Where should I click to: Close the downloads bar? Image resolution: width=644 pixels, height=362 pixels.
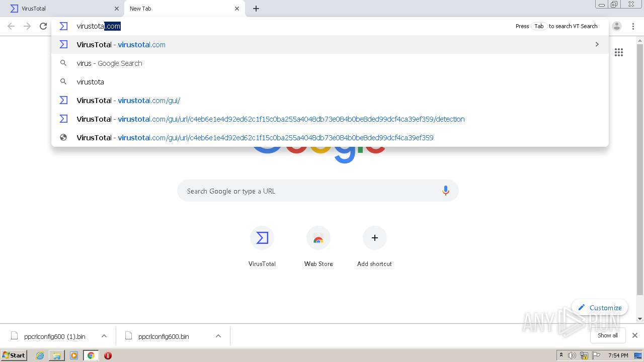pos(635,335)
